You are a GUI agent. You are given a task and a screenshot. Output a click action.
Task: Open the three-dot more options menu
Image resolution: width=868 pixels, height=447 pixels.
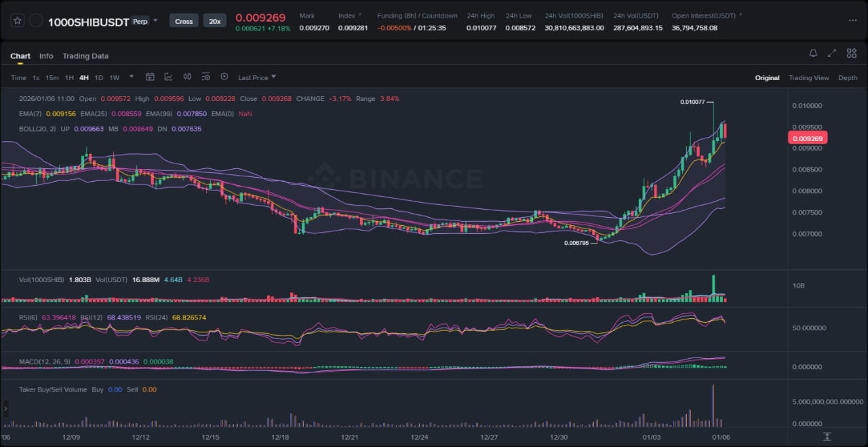852,20
